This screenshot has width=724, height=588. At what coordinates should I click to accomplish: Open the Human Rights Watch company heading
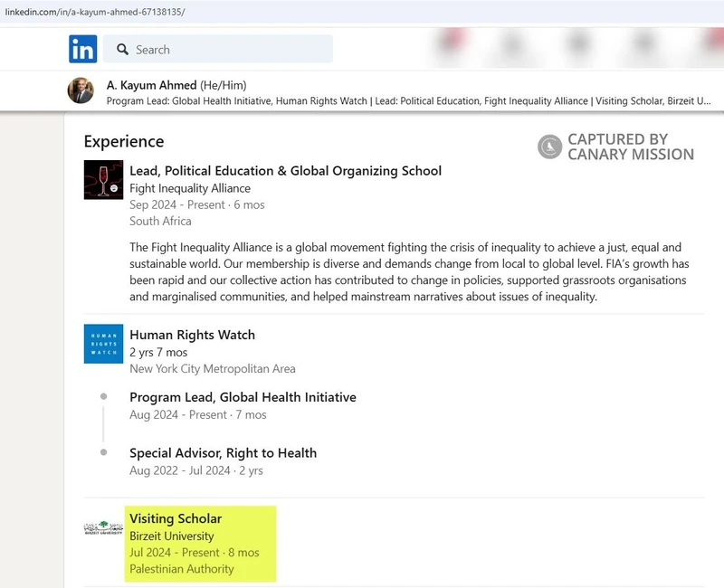[192, 335]
